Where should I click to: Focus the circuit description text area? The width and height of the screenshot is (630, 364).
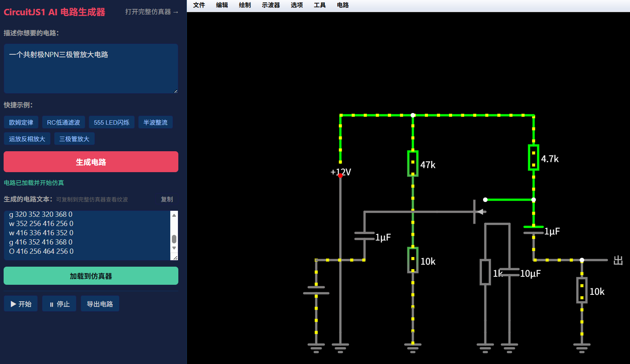pos(91,69)
